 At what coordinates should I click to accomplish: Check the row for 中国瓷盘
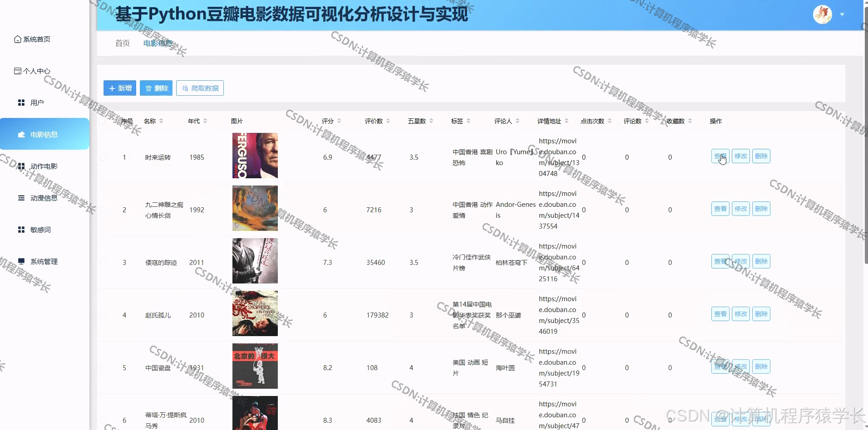pyautogui.click(x=103, y=368)
